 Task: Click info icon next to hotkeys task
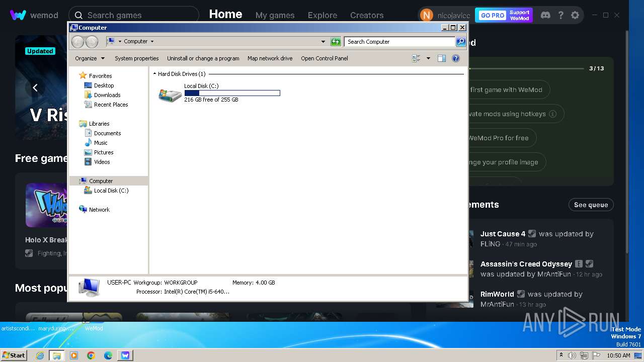tap(552, 114)
